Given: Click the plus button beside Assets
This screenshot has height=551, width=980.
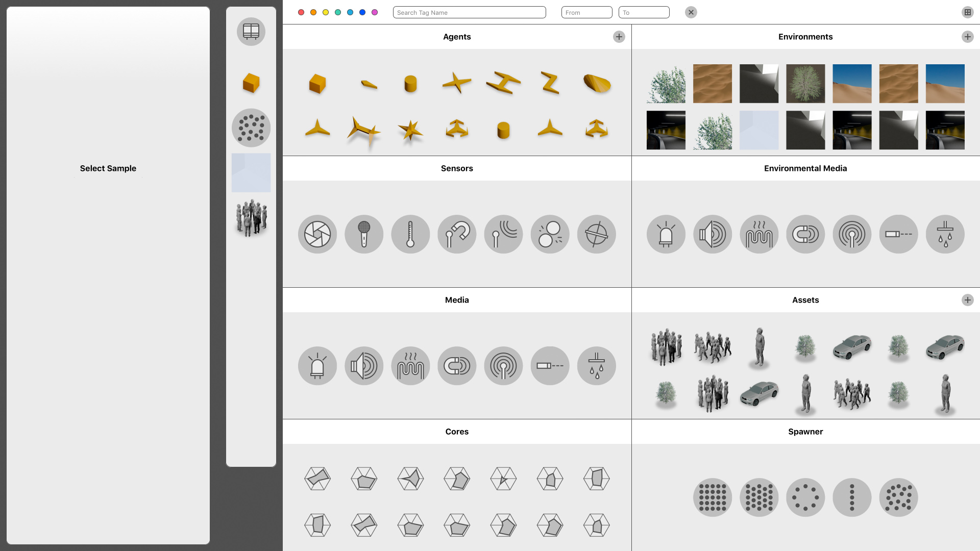Looking at the screenshot, I should (967, 300).
